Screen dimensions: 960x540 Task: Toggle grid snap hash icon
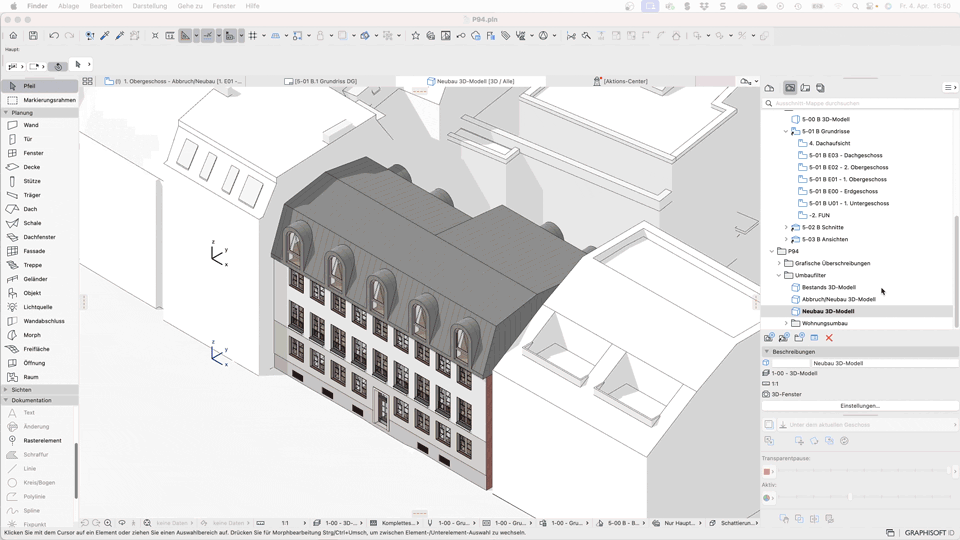tap(252, 36)
